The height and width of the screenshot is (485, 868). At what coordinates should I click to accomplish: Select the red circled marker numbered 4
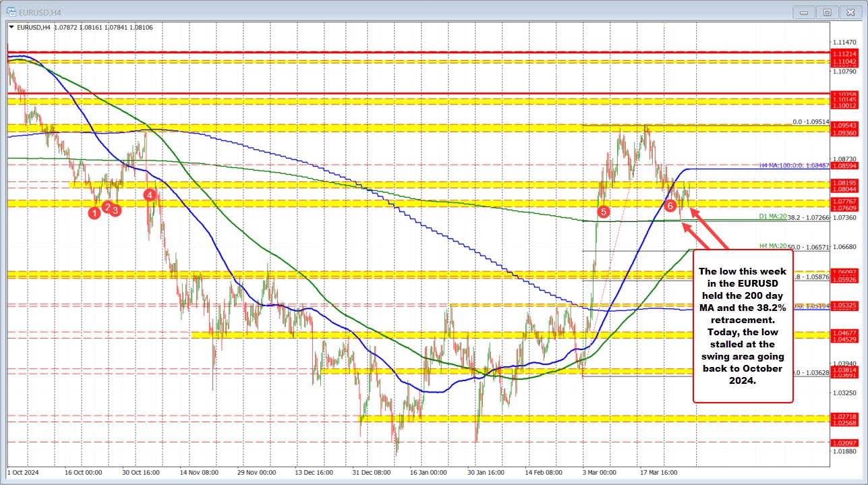(x=150, y=194)
